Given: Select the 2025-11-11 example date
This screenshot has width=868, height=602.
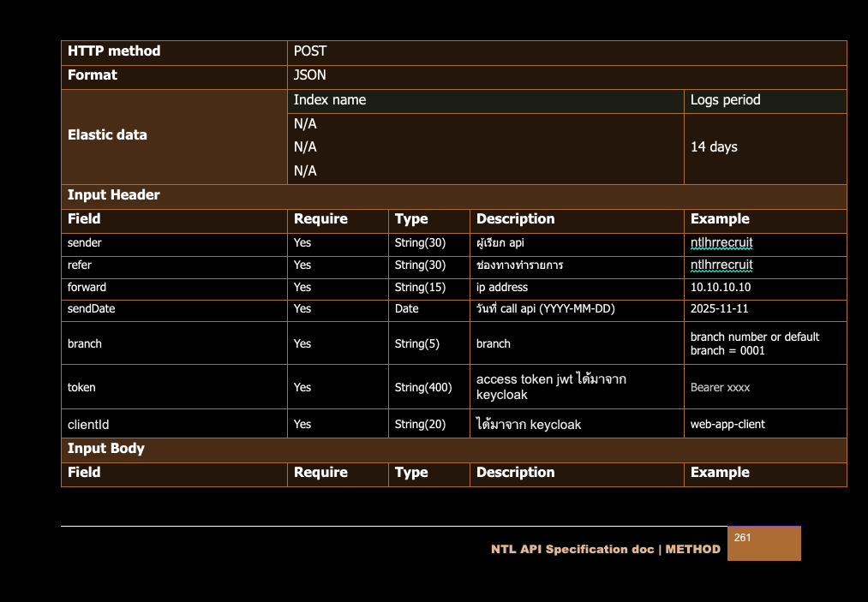Looking at the screenshot, I should (x=719, y=309).
